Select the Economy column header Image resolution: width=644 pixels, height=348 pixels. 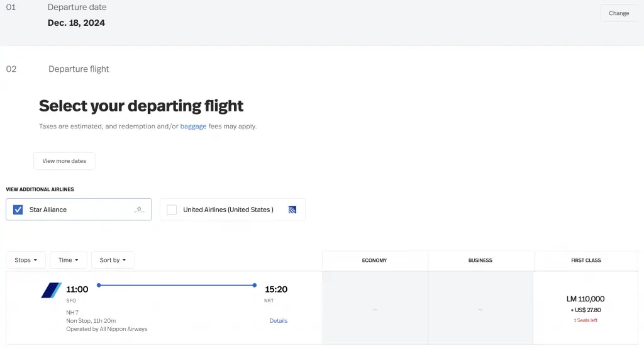pyautogui.click(x=374, y=260)
